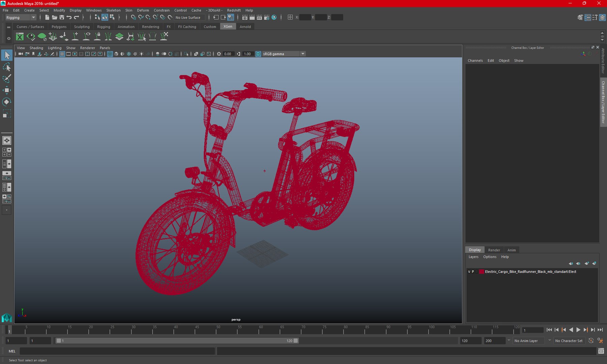The image size is (607, 364).
Task: Open the Redshift menu
Action: (234, 10)
